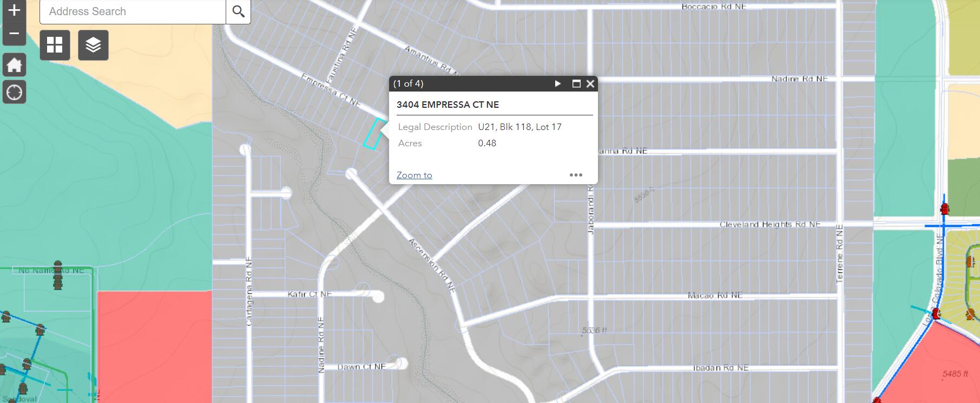Click red zoning area west of Cartagena Rd
The image size is (980, 403).
pyautogui.click(x=154, y=347)
